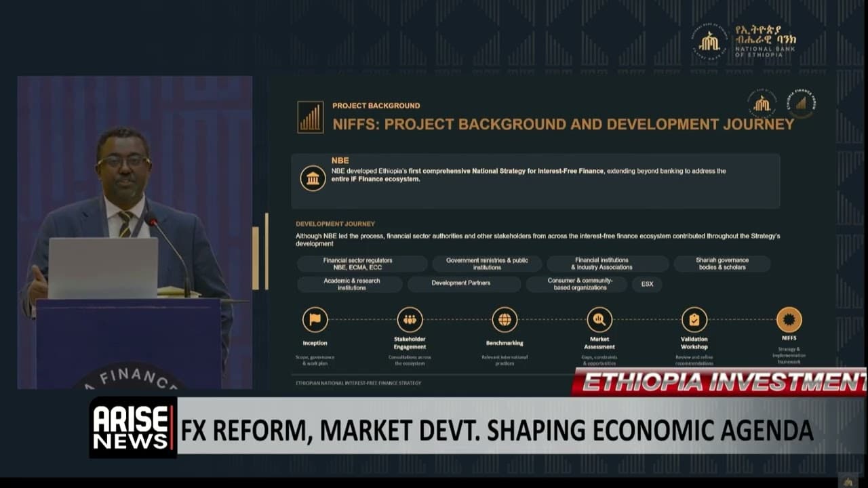Click the Market Assessment label

tap(599, 343)
